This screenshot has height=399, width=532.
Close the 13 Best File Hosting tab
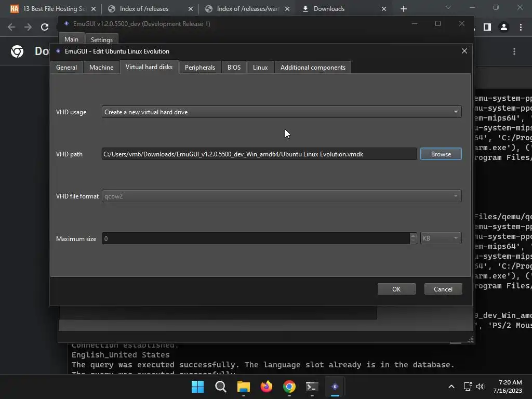click(94, 9)
